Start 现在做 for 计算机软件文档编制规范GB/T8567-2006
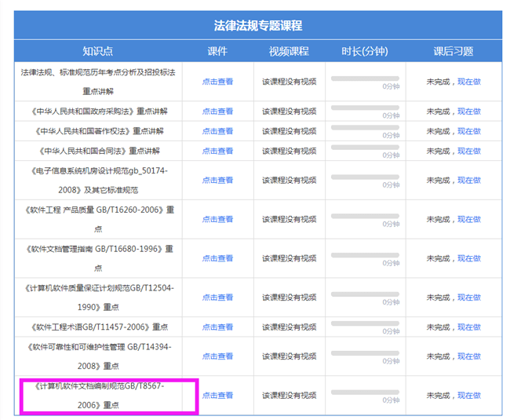The height and width of the screenshot is (420, 510). [x=468, y=396]
